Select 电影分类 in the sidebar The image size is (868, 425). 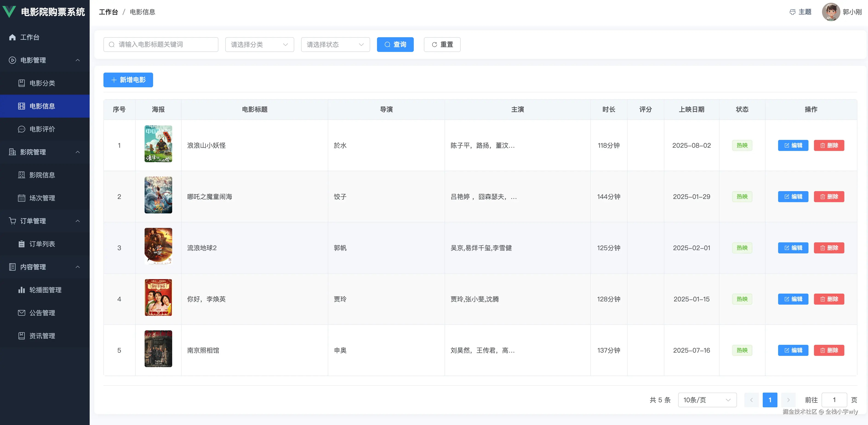pyautogui.click(x=42, y=83)
